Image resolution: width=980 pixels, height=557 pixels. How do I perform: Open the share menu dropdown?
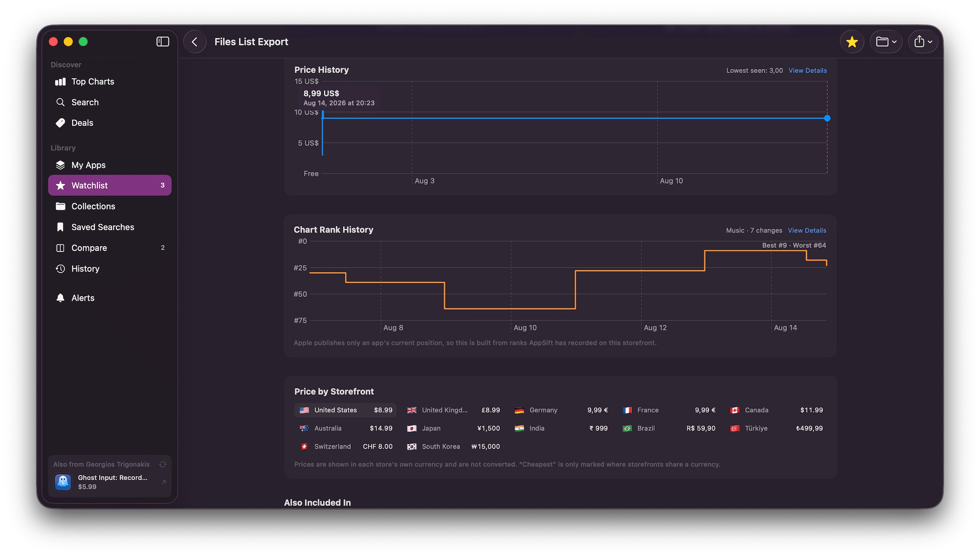[x=923, y=42]
